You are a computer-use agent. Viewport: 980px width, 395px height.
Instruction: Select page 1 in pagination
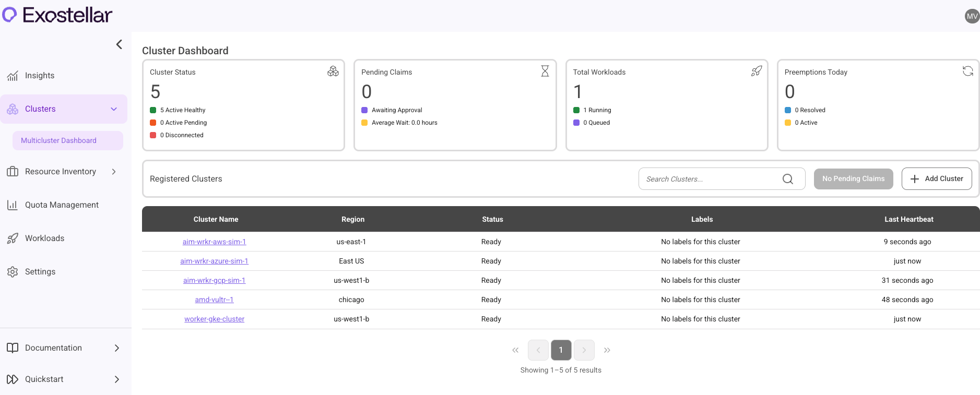pyautogui.click(x=561, y=350)
